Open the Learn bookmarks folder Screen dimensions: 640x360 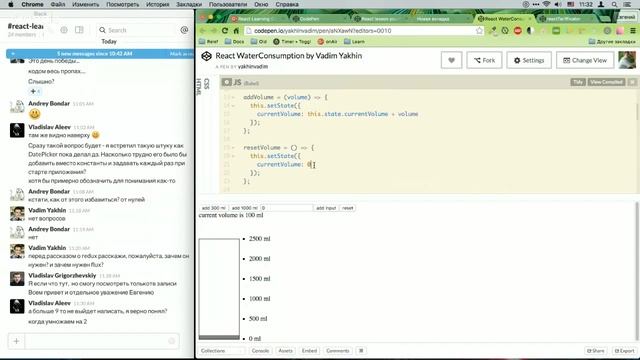[354, 42]
